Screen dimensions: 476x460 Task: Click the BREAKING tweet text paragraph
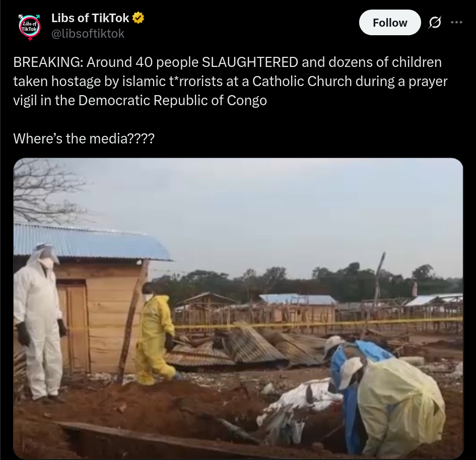click(230, 81)
